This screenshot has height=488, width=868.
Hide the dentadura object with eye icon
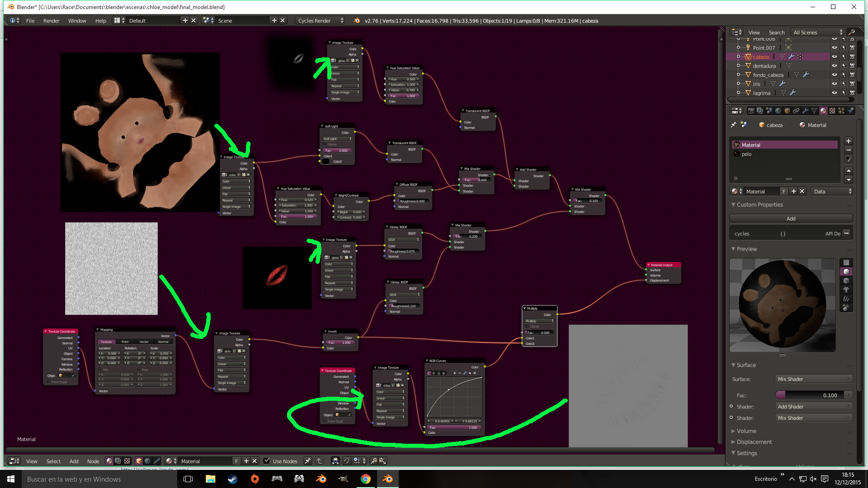coord(835,66)
